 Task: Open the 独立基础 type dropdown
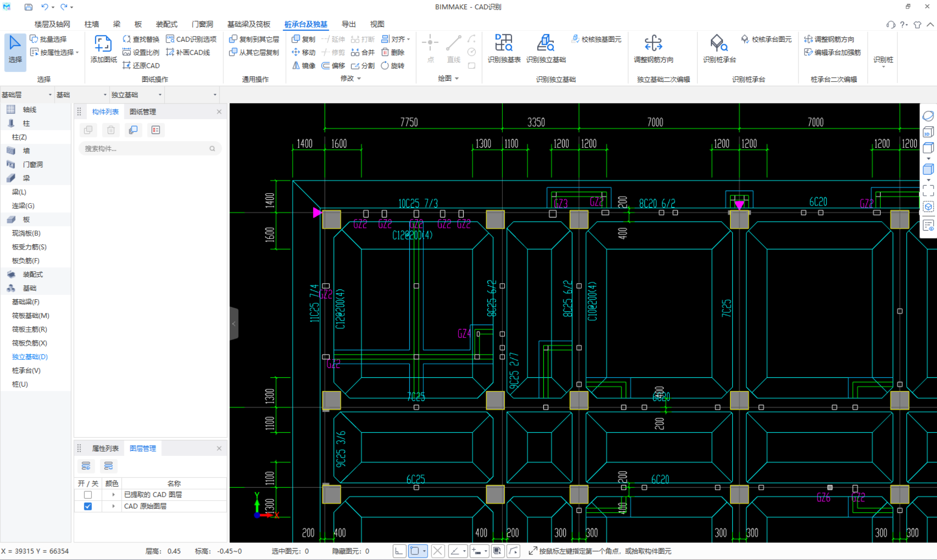(x=137, y=95)
